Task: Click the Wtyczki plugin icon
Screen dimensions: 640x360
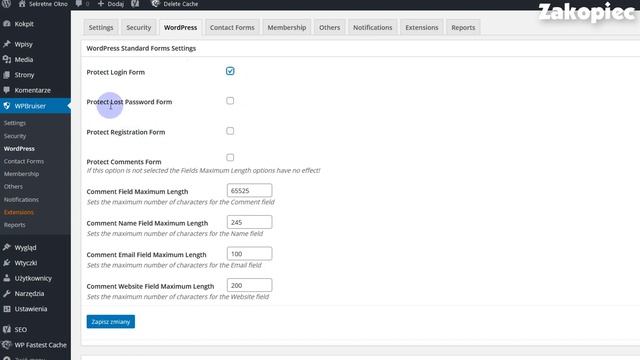Action: point(7,263)
